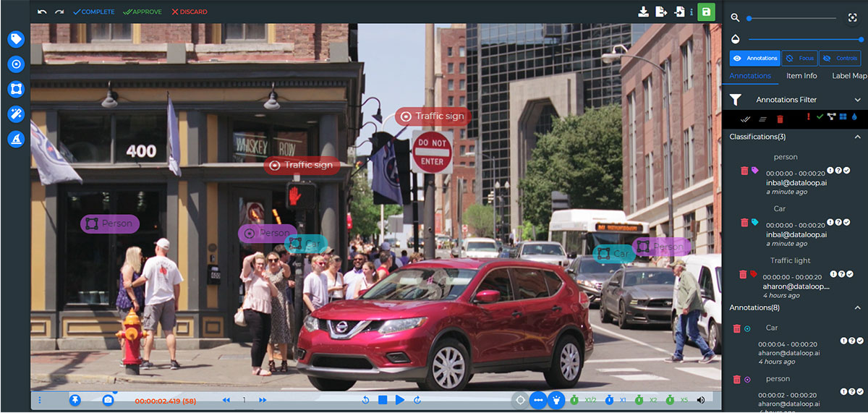Save annotations with green save button

pos(707,12)
